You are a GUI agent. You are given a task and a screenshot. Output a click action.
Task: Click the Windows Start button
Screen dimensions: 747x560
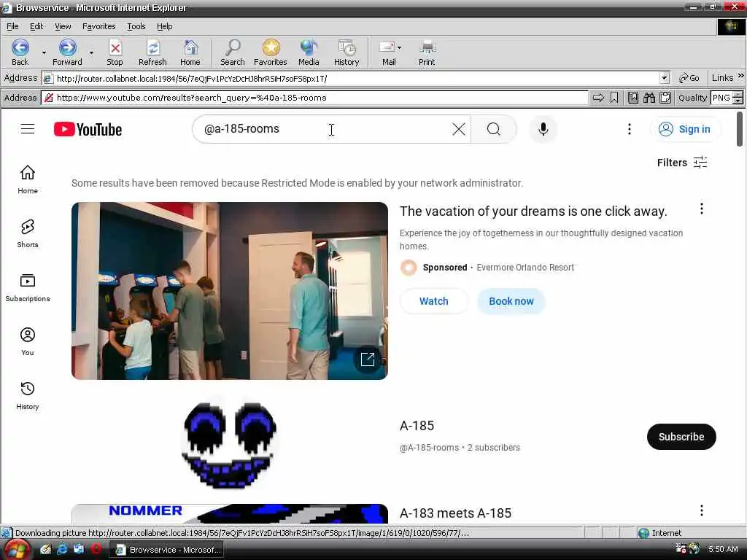coord(16,550)
